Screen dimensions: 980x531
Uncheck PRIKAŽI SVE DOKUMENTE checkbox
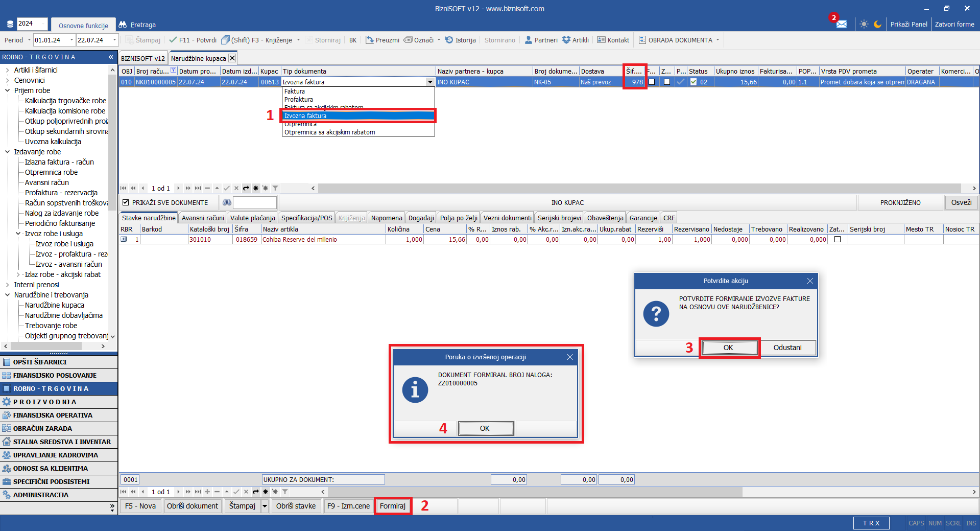[x=126, y=203]
